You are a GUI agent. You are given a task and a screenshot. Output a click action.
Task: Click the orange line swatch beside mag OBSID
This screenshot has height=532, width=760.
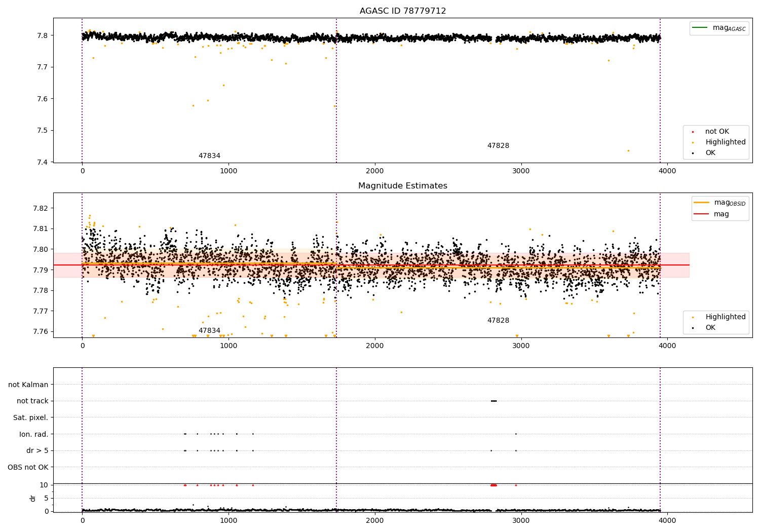(702, 203)
